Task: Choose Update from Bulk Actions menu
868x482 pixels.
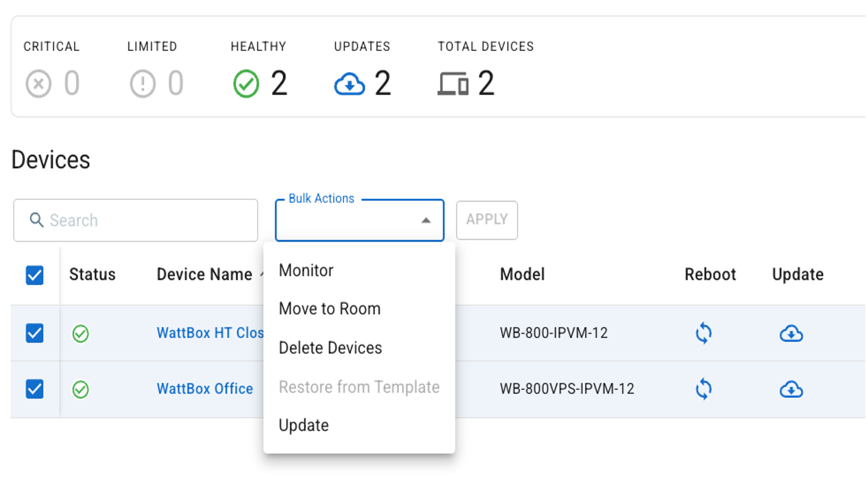Action: pos(359,425)
